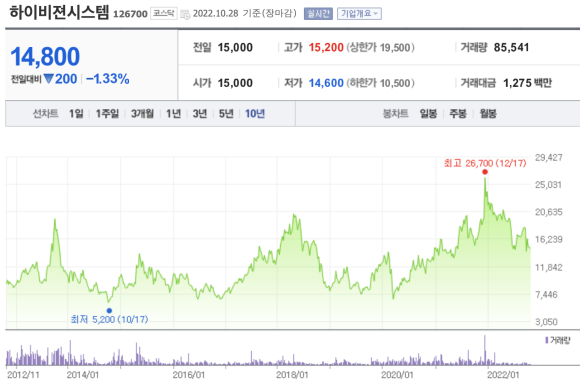Image resolution: width=580 pixels, height=392 pixels.
Task: Select the 5년 line chart tab
Action: point(226,114)
